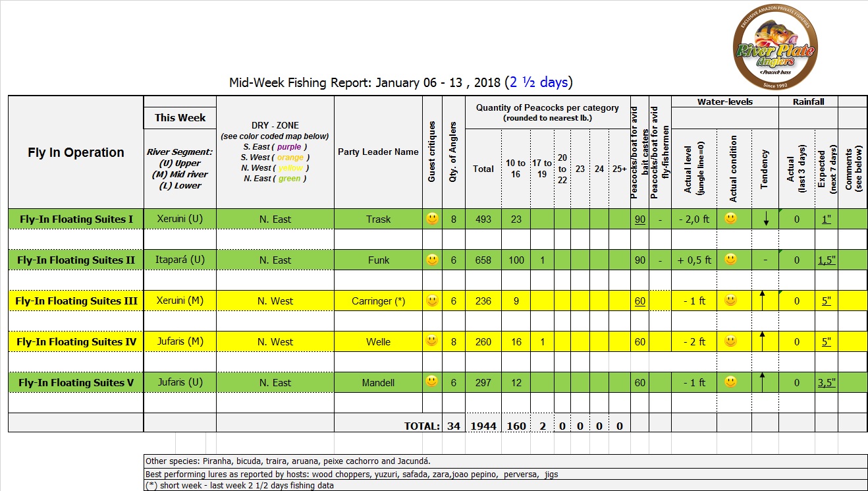Click the actual condition smiley for Floating Suites I

pyautogui.click(x=730, y=219)
